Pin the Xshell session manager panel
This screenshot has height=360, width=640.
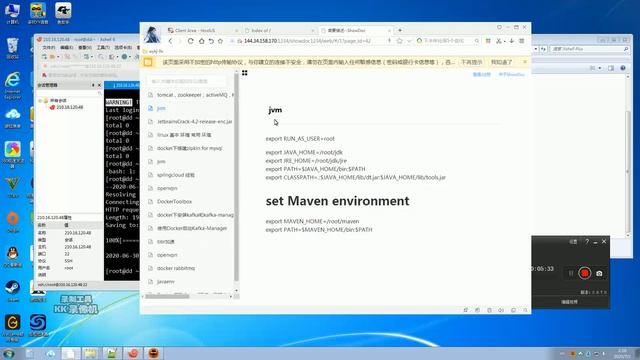[93, 85]
